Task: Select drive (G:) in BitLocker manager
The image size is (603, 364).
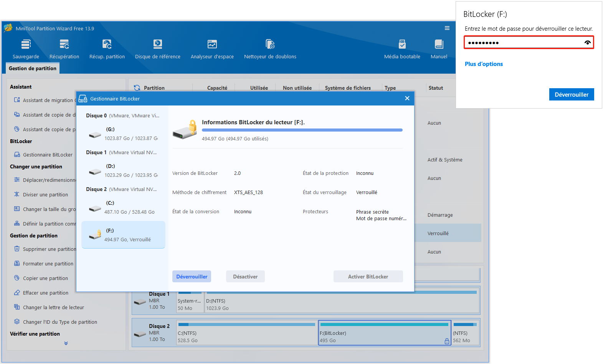Action: [123, 134]
